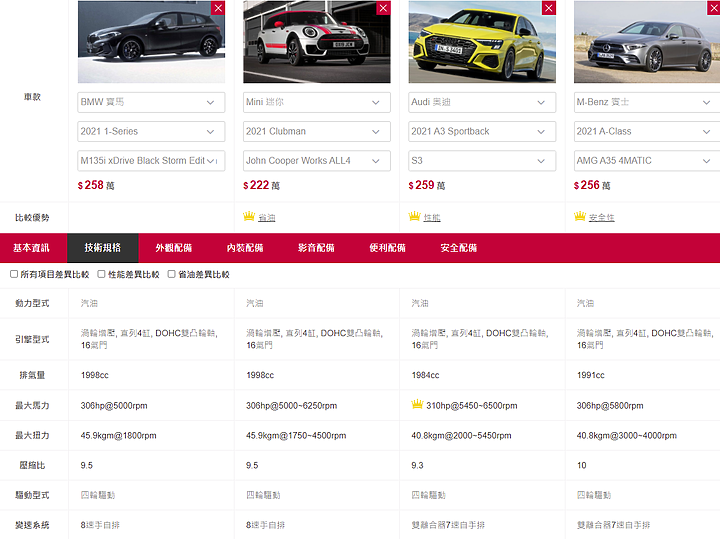The width and height of the screenshot is (720, 539).
Task: Open the M135i xDrive Black Storm trim dropdown
Action: pos(151,161)
